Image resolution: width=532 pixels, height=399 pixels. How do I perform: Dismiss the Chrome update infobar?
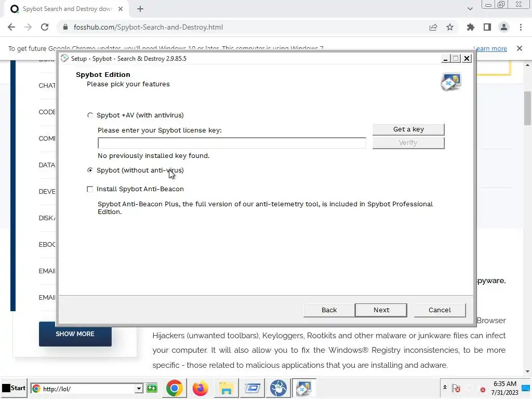(520, 48)
